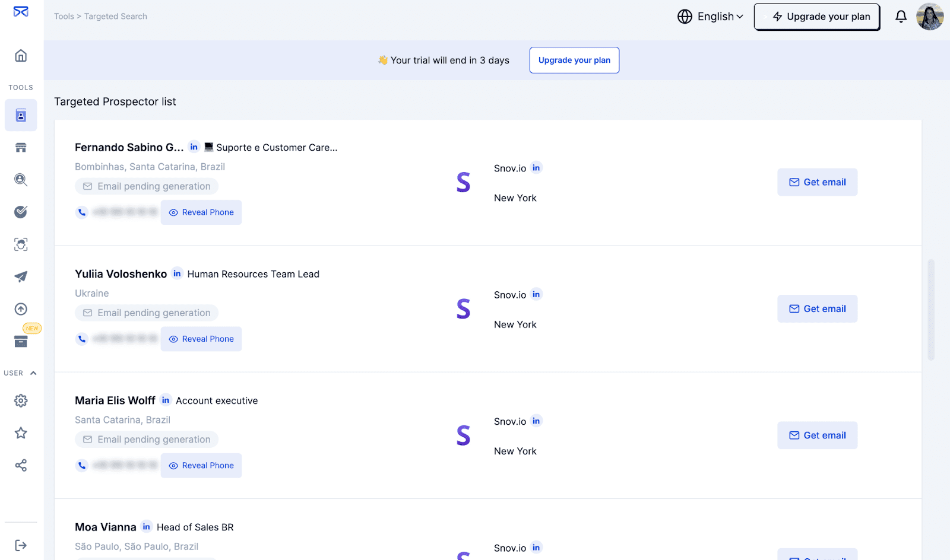Viewport: 950px width, 560px height.
Task: Click the share icon in sidebar
Action: [21, 465]
